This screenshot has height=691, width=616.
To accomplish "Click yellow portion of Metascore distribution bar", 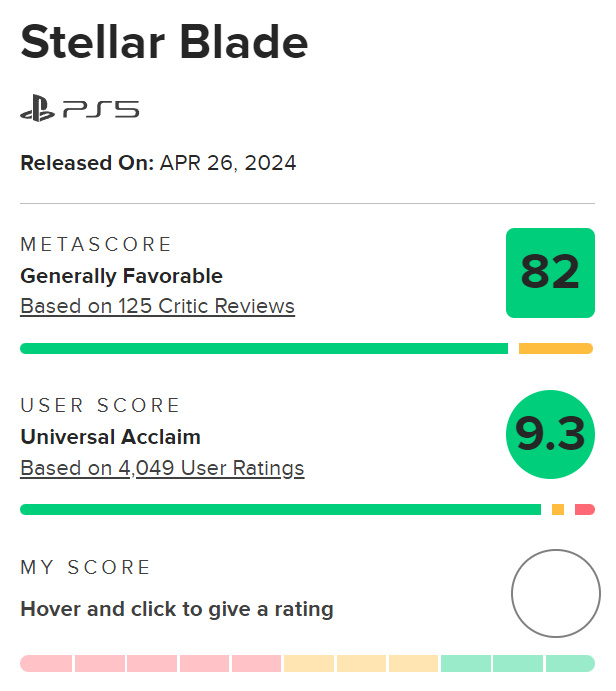I will click(x=556, y=349).
